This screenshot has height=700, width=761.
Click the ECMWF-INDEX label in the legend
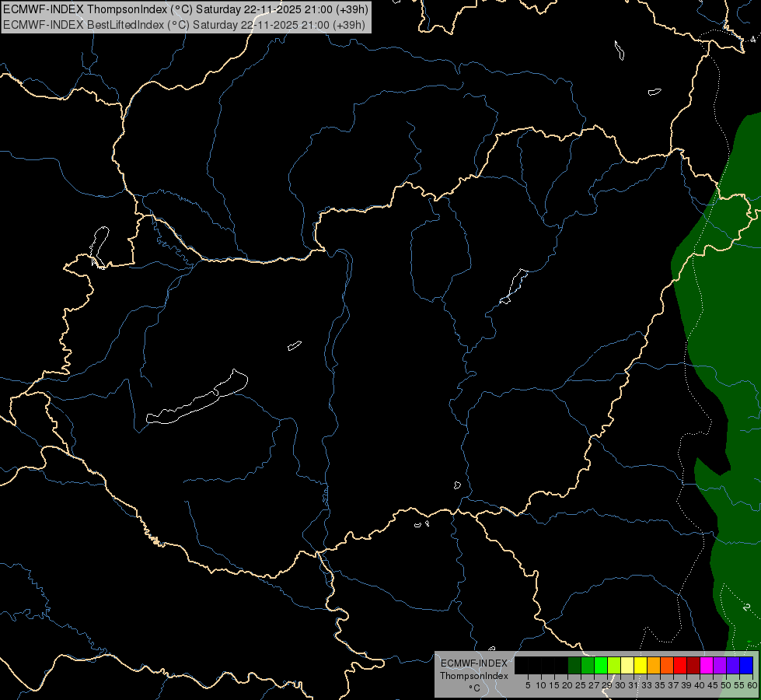474,663
